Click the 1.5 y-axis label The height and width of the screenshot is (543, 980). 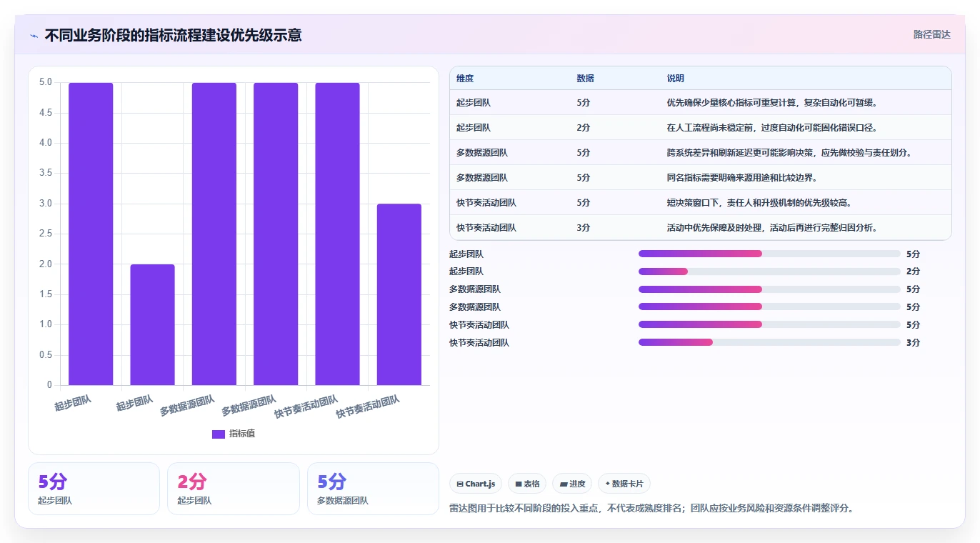[x=45, y=294]
